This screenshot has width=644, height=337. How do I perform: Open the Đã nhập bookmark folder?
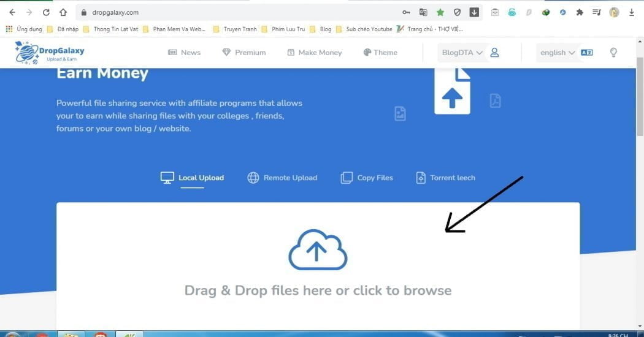63,29
